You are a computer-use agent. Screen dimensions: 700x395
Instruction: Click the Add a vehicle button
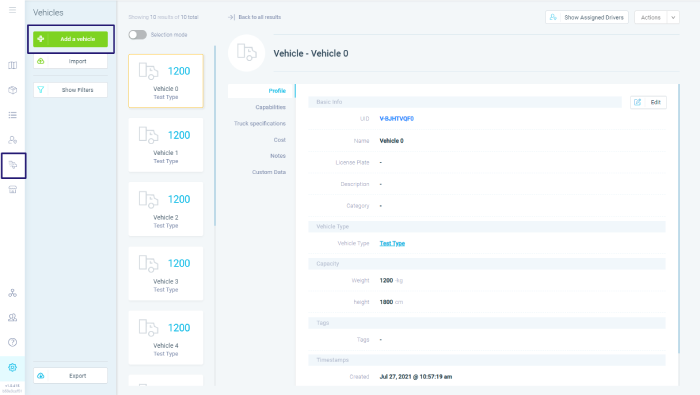click(71, 39)
